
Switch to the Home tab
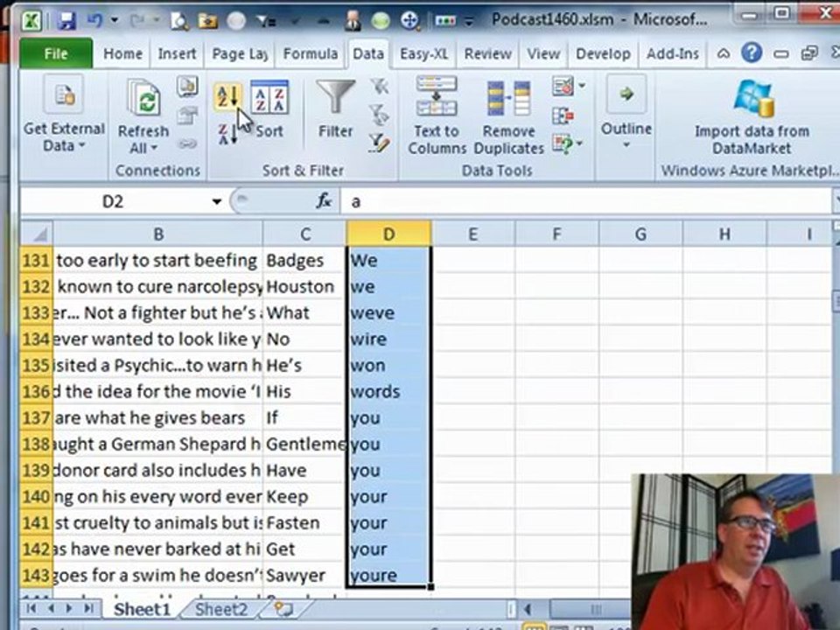click(x=122, y=53)
